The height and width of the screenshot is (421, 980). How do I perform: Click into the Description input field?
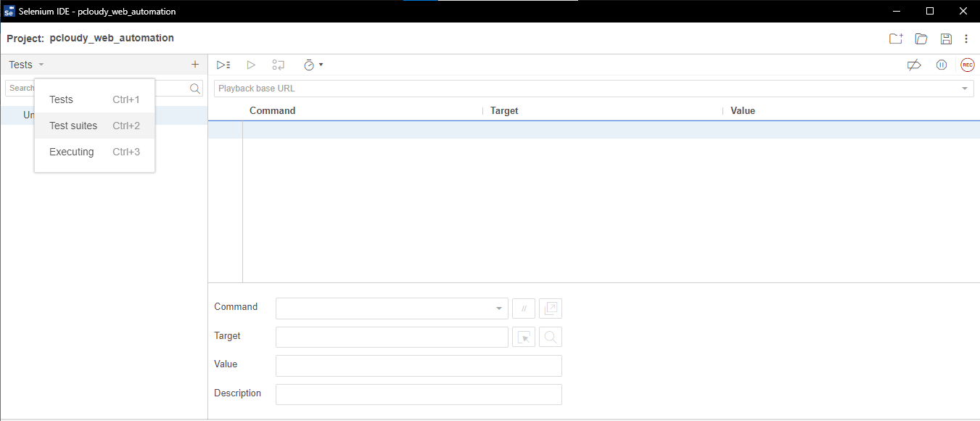click(x=419, y=394)
